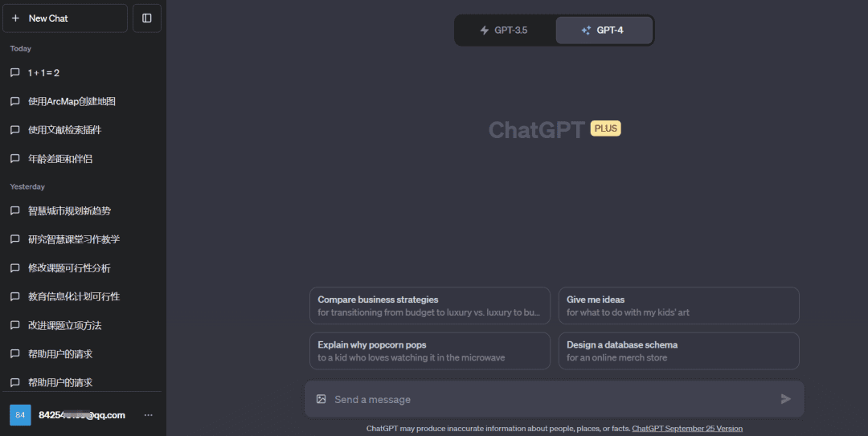Open the "年龄差距和伴侣" chat
This screenshot has height=436, width=868.
point(82,159)
